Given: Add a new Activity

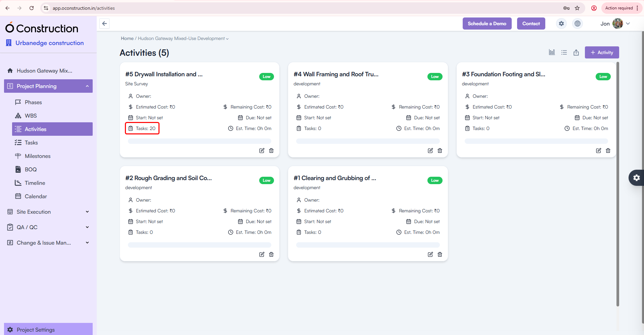Looking at the screenshot, I should [x=601, y=52].
